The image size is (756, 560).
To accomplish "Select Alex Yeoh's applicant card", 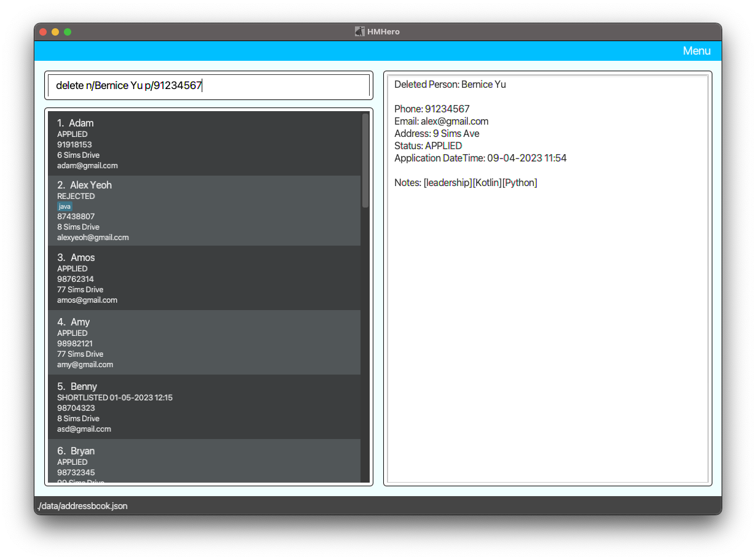I will [205, 211].
